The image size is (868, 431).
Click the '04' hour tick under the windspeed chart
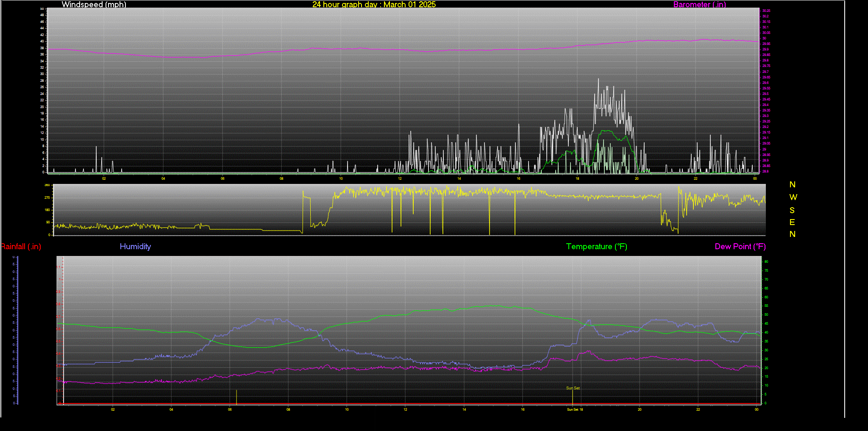[x=163, y=178]
